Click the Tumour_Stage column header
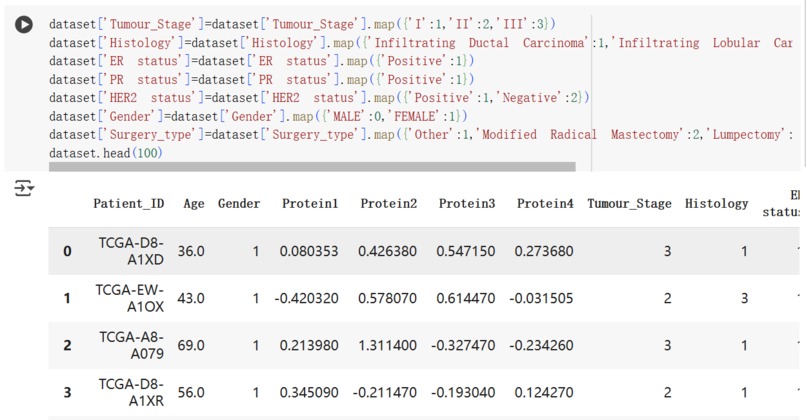 pos(629,204)
